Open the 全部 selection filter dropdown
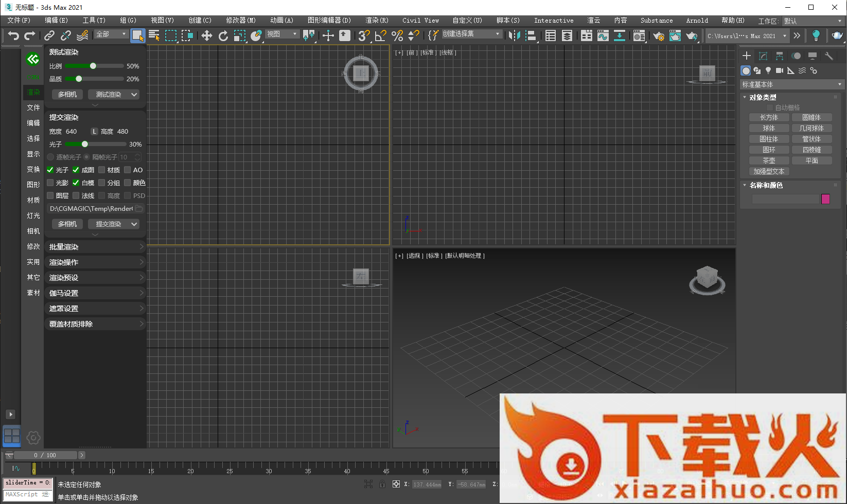847x504 pixels. coord(111,34)
